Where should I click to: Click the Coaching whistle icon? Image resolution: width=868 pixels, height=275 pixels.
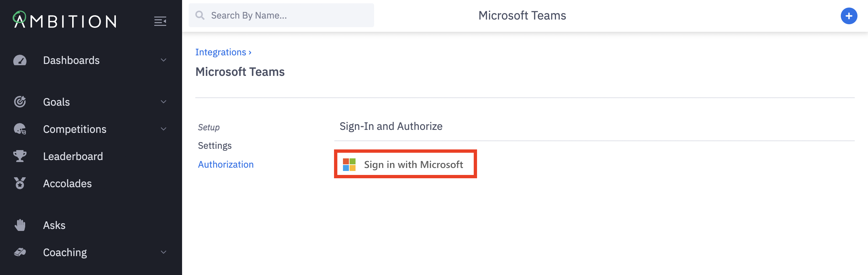point(20,252)
